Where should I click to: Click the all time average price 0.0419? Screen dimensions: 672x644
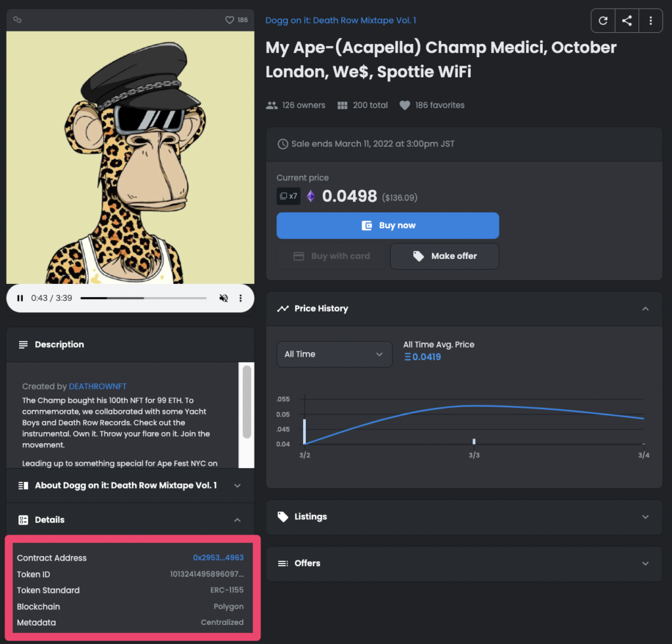(x=423, y=357)
